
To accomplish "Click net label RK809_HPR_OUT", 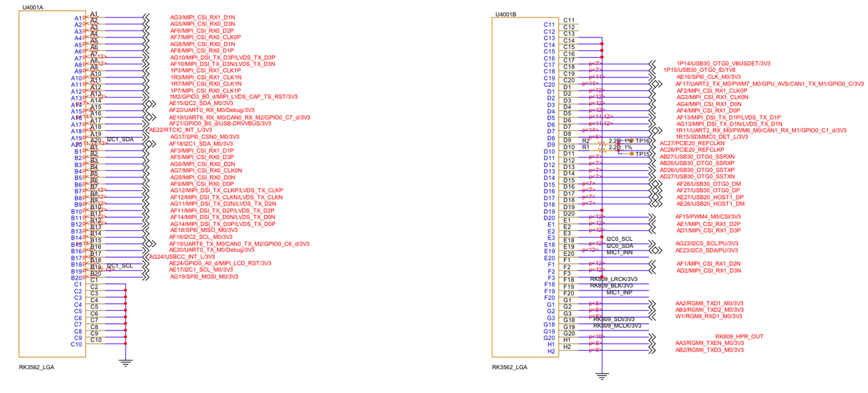I will [x=739, y=337].
